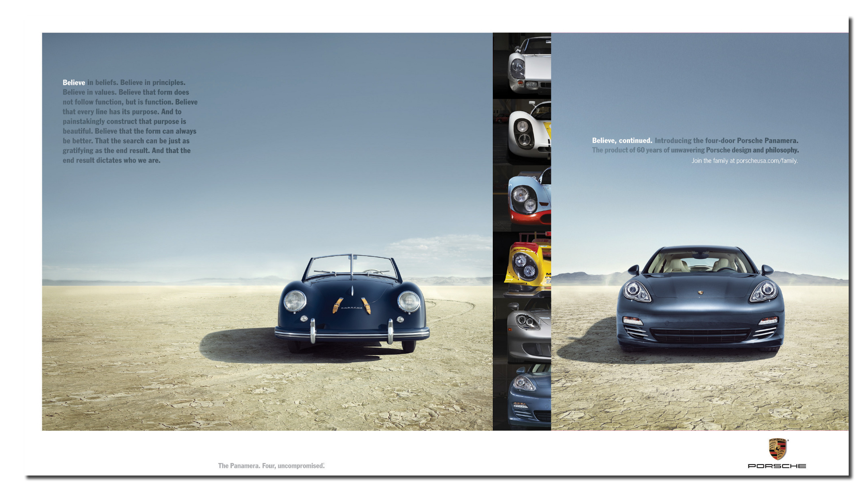Click a tan leather hood strap
This screenshot has width=868, height=490.
tap(337, 305)
